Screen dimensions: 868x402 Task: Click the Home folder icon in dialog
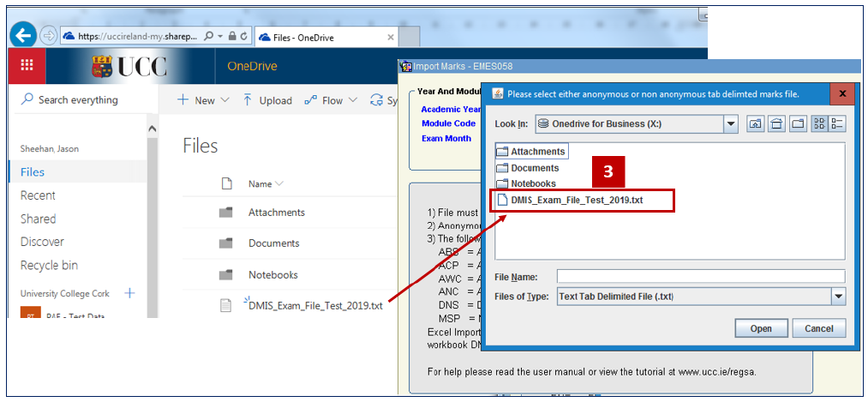[776, 124]
